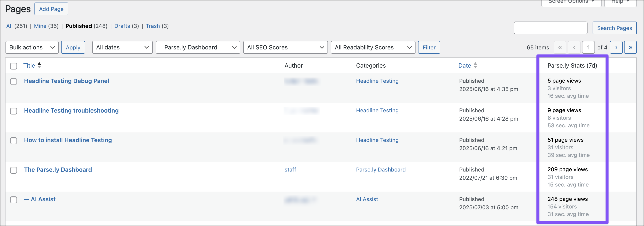The width and height of the screenshot is (644, 226).
Task: Click the search pages input field
Action: point(550,28)
